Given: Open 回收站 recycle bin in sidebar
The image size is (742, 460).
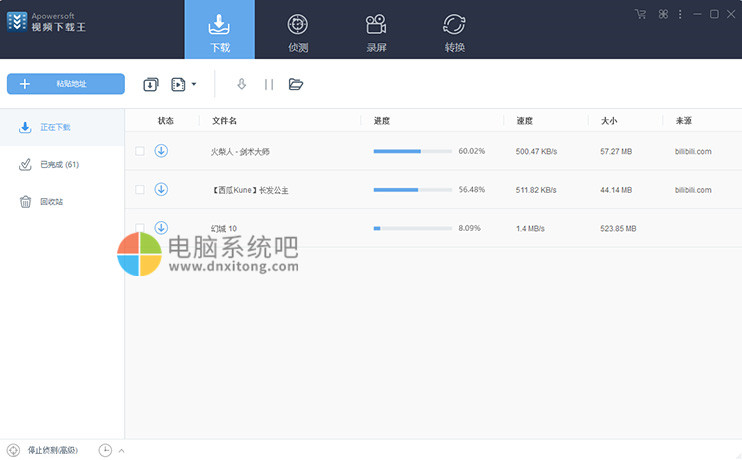Looking at the screenshot, I should click(62, 202).
